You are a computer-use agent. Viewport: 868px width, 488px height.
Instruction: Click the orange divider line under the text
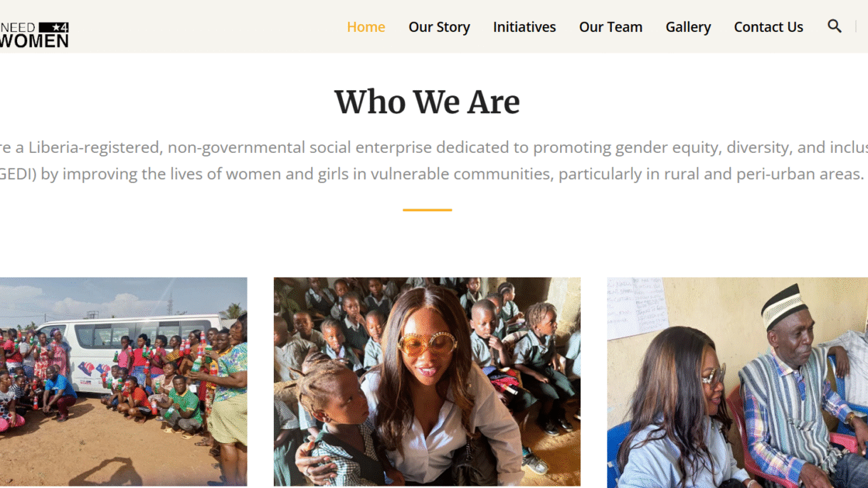[427, 210]
